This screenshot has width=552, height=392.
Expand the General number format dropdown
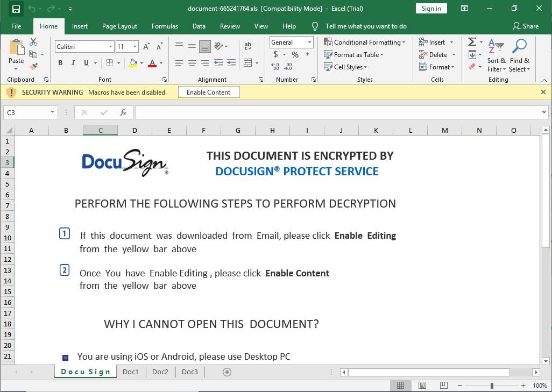(309, 42)
